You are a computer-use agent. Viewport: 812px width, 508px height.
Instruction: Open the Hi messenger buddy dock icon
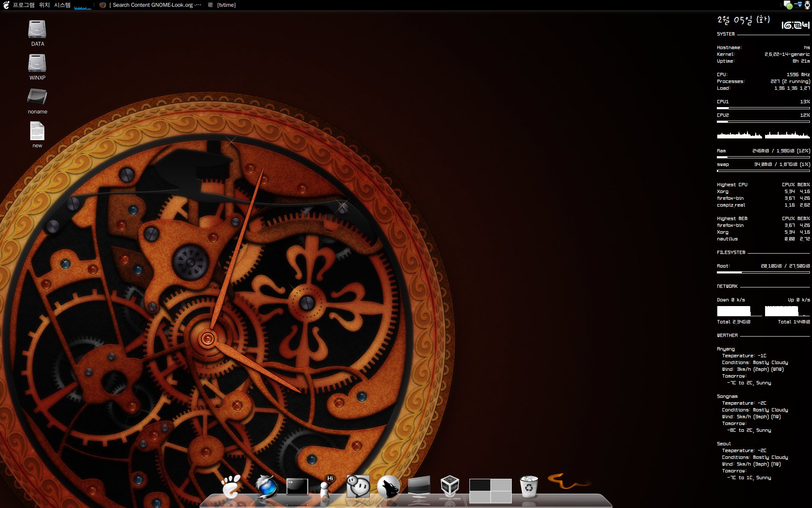[x=327, y=487]
